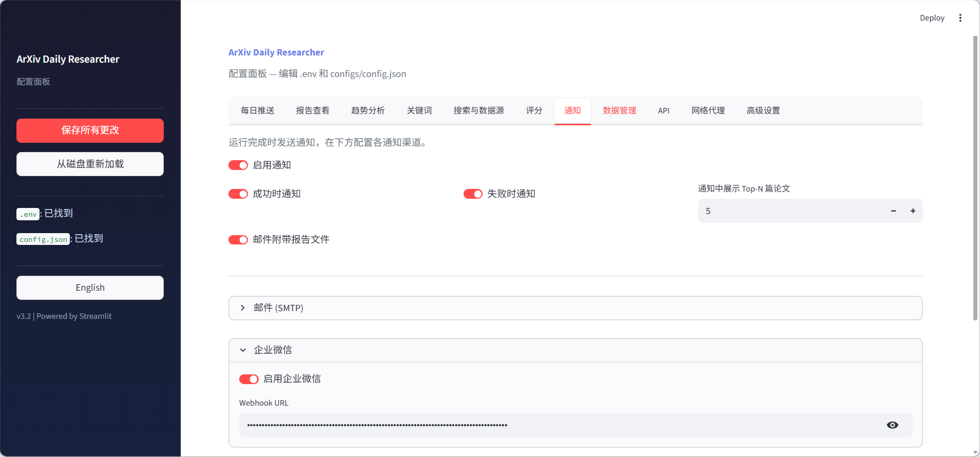The image size is (980, 457).
Task: Click the 配置面板 — 编辑 .env subtitle text
Action: click(x=317, y=74)
